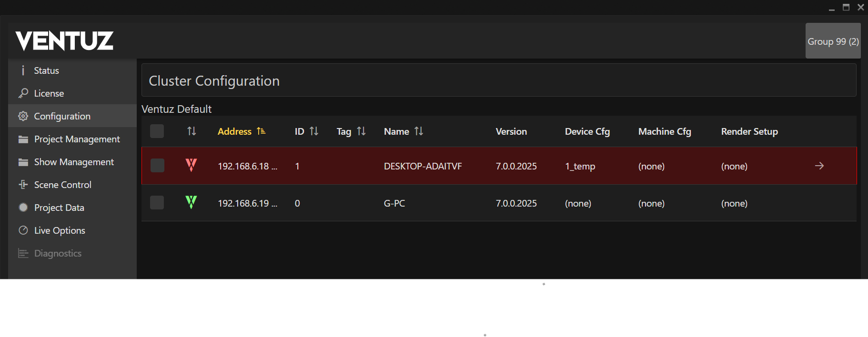868x337 pixels.
Task: Open the Group 99 (2) button
Action: coord(833,41)
